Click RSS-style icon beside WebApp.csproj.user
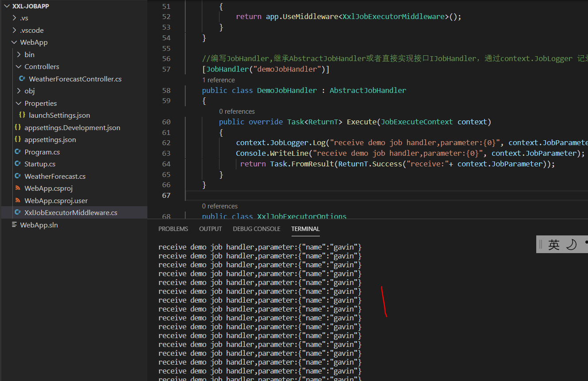This screenshot has width=588, height=381. pyautogui.click(x=18, y=200)
